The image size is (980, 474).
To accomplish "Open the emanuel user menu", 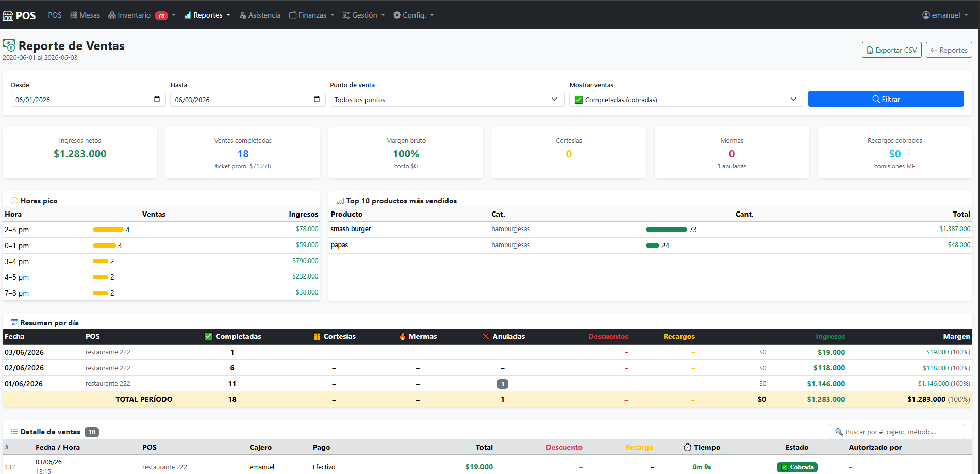I will (x=945, y=15).
